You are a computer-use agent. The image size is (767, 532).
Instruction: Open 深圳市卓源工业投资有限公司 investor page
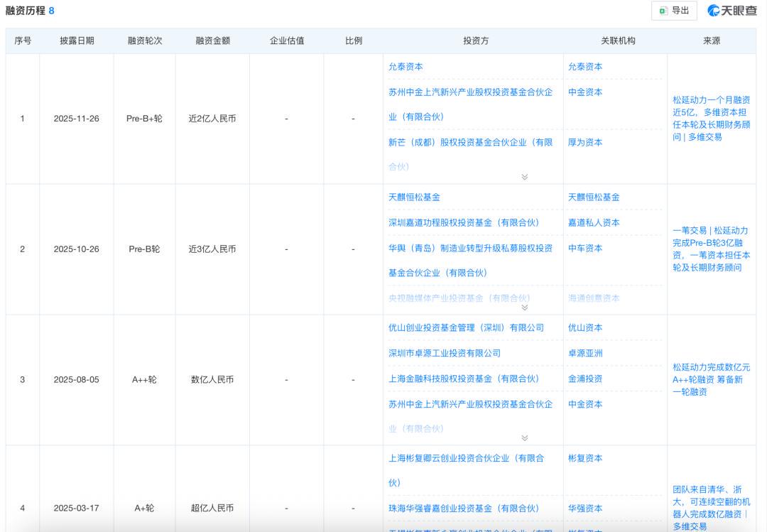445,354
